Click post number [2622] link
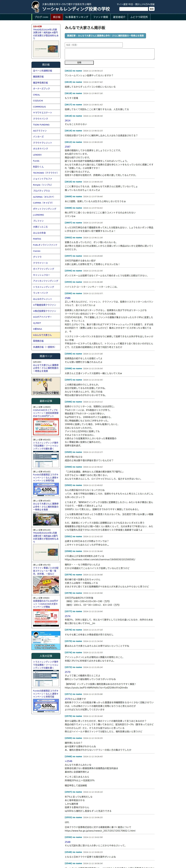 point(68,71)
